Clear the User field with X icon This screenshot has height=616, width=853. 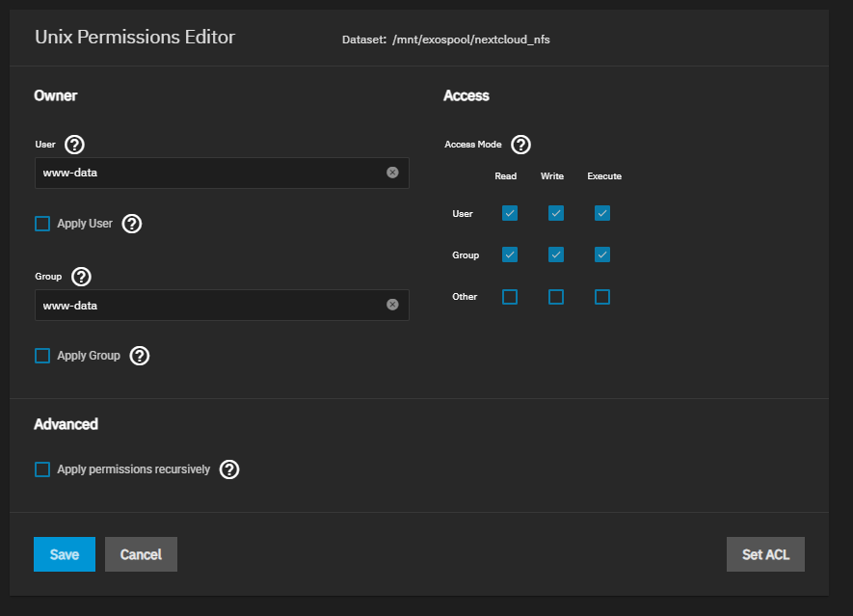pos(392,173)
